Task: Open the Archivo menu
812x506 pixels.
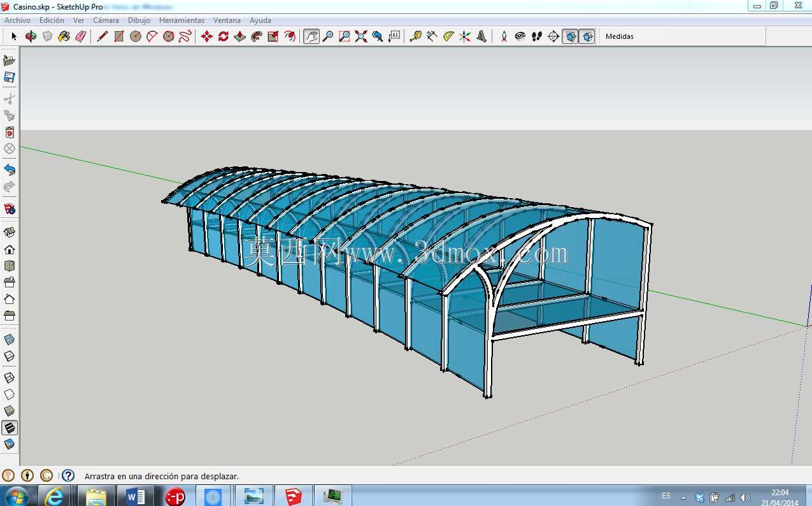Action: pos(18,20)
